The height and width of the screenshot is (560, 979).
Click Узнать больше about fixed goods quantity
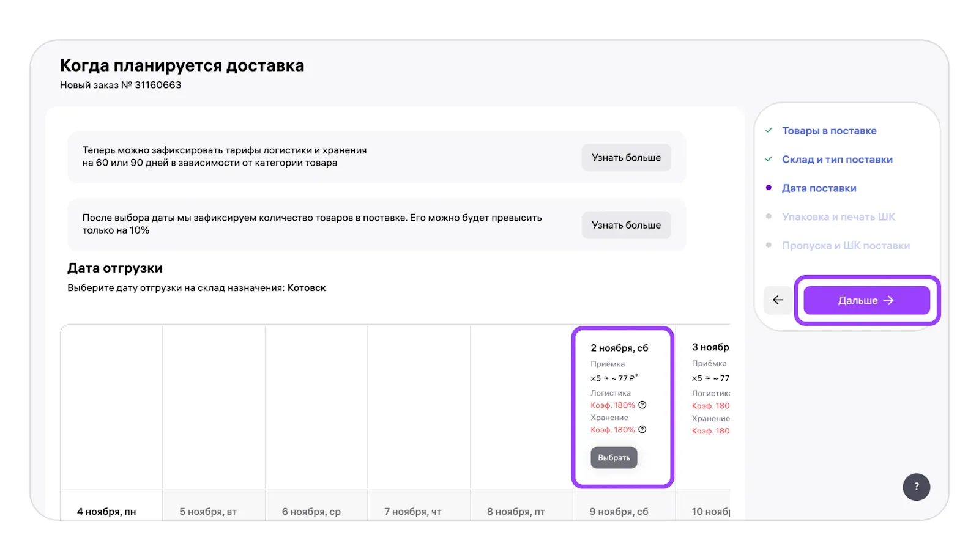pyautogui.click(x=625, y=225)
